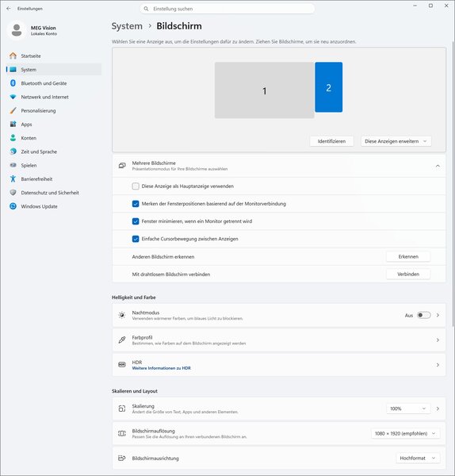
Task: Collapse the Mehrere Bildschirme section
Action: tap(438, 166)
